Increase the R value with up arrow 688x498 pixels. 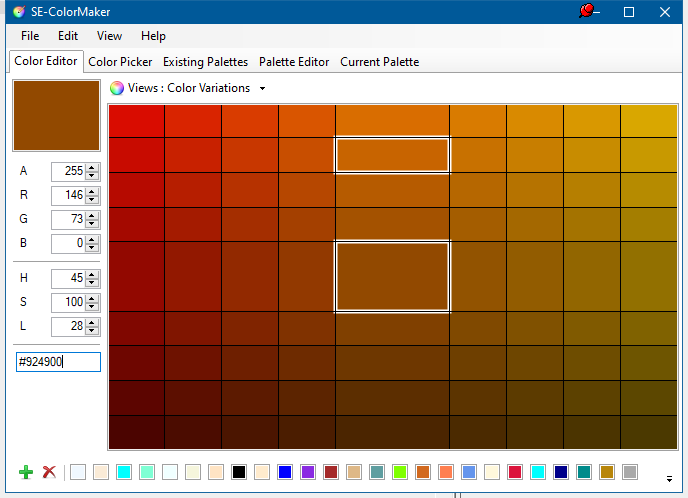[x=92, y=192]
